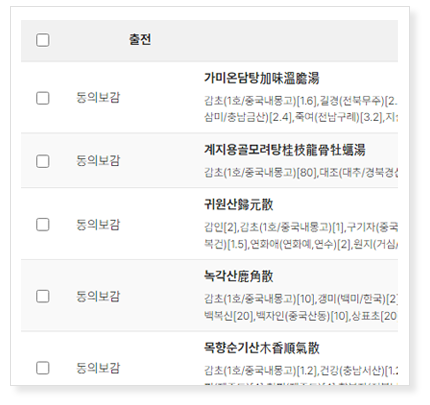Screen dimensions: 430x405
Task: Click 동의보감 source in 목향순기산 row
Action: tap(98, 368)
